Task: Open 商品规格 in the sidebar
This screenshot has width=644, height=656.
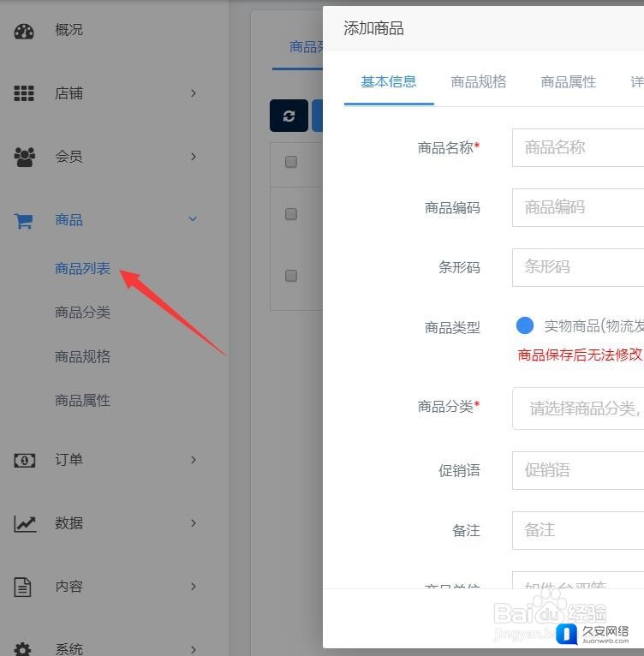Action: pyautogui.click(x=82, y=356)
